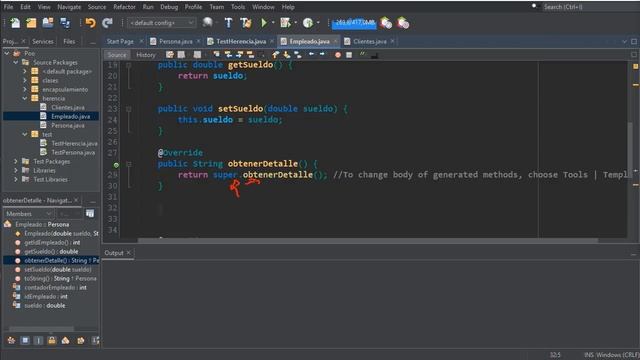The image size is (640, 360).
Task: Click the second profiler icon after memory bar
Action: (403, 23)
